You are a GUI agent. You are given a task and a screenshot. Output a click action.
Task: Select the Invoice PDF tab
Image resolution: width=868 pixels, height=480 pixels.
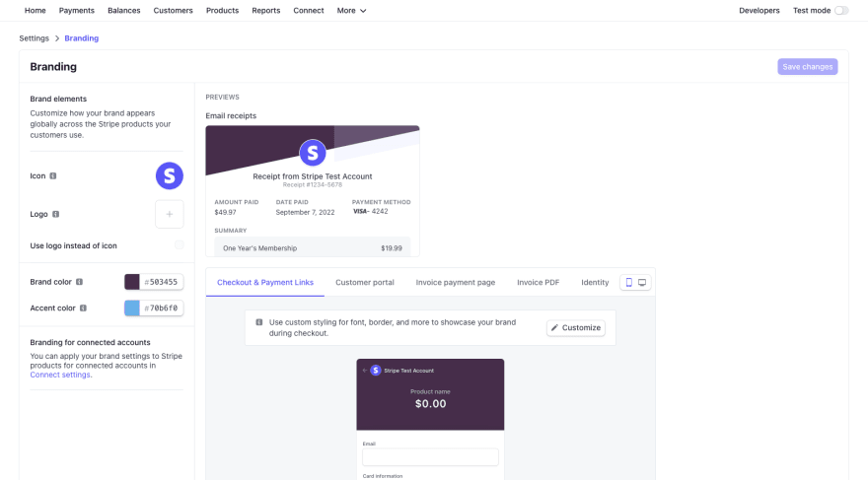click(x=539, y=282)
